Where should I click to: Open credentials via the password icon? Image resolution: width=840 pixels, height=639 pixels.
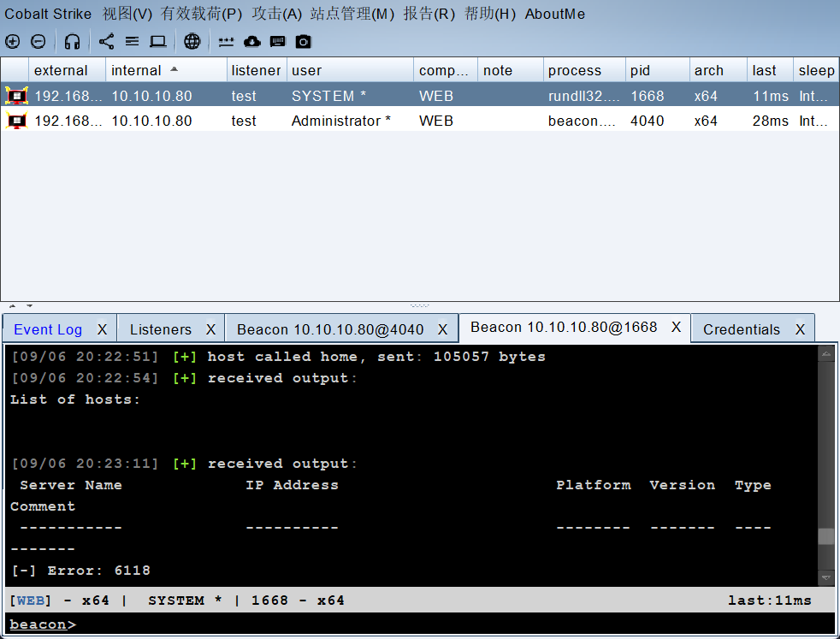coord(226,41)
